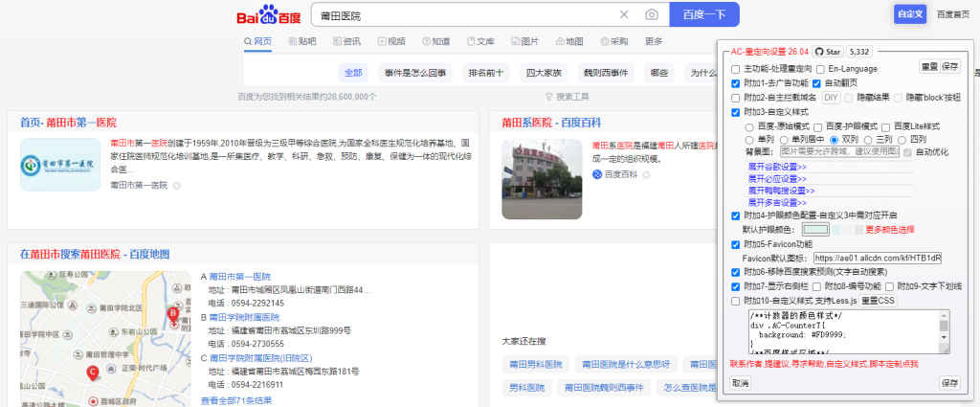Toggle the 自动翻页 checkbox
Image resolution: width=980 pixels, height=407 pixels.
[817, 83]
